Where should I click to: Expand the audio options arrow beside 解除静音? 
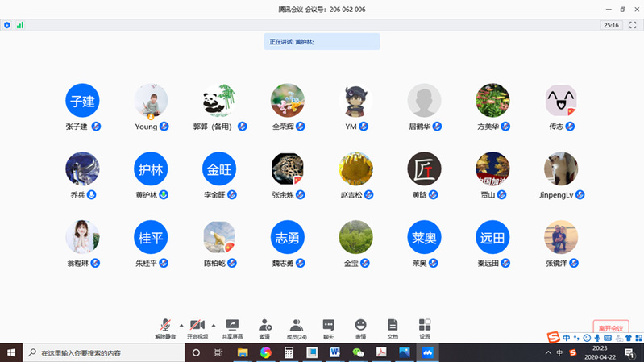click(x=181, y=324)
